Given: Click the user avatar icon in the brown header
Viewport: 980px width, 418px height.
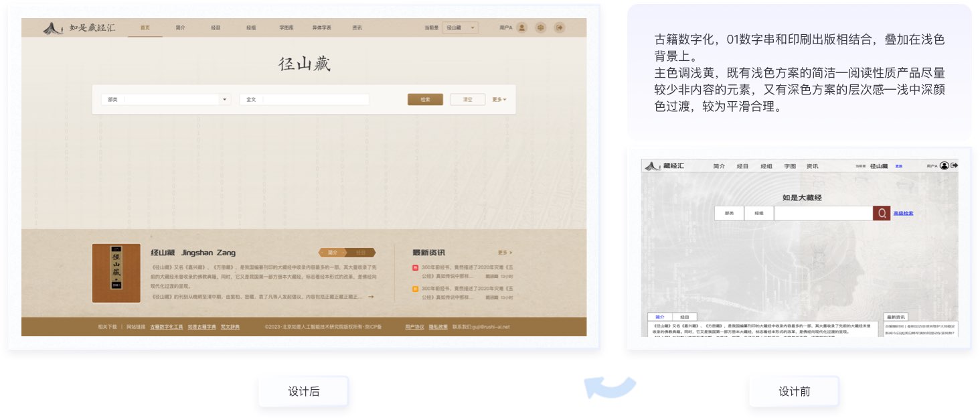Looking at the screenshot, I should [521, 27].
